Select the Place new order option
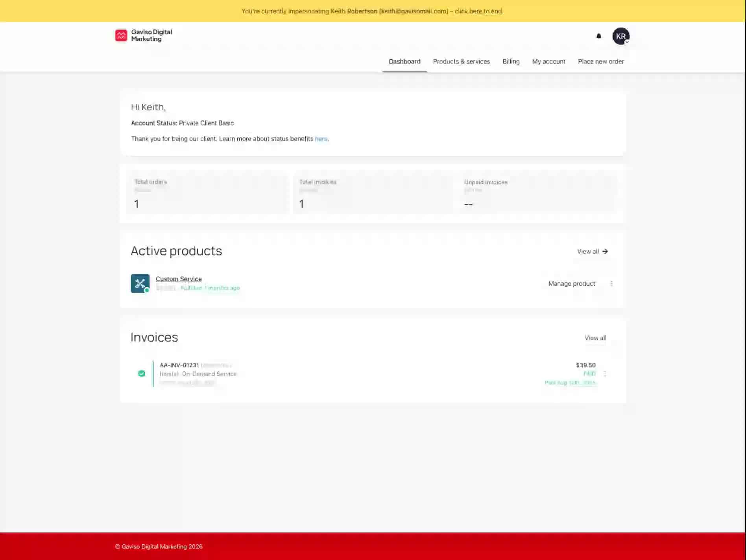The image size is (746, 560). click(x=601, y=61)
